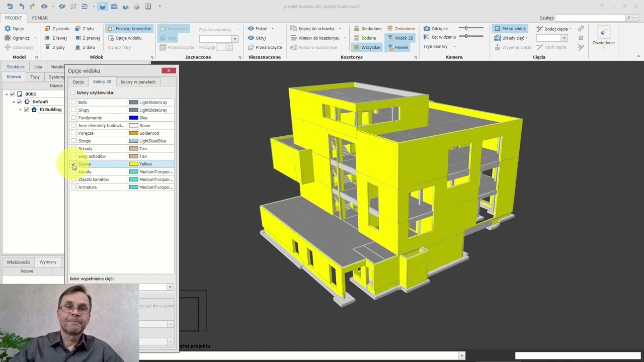Open Oświetlenie lighting menu
Screen dimensions: 644x362
tap(603, 37)
